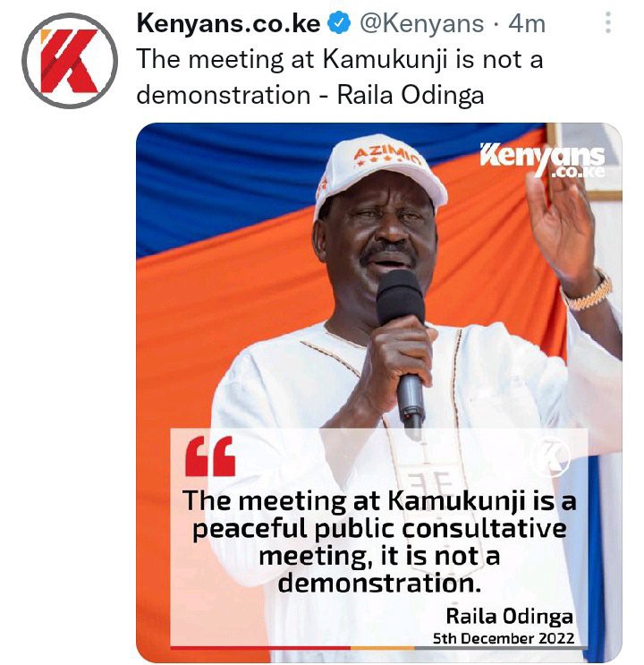The width and height of the screenshot is (644, 665).
Task: Click the 5th December 2022 date
Action: pos(504,638)
